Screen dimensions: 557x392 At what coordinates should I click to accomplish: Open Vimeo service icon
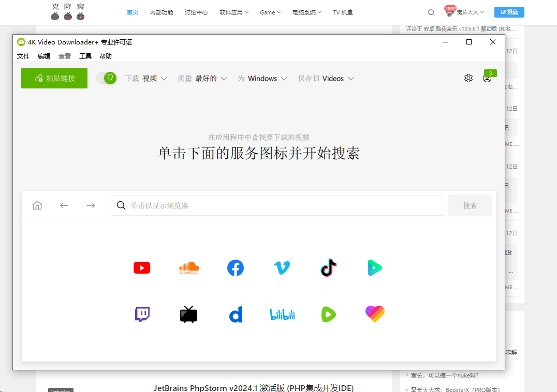(282, 268)
